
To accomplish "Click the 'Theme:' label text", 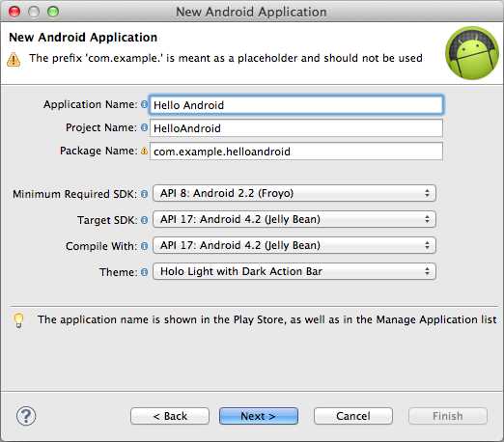I will point(119,272).
